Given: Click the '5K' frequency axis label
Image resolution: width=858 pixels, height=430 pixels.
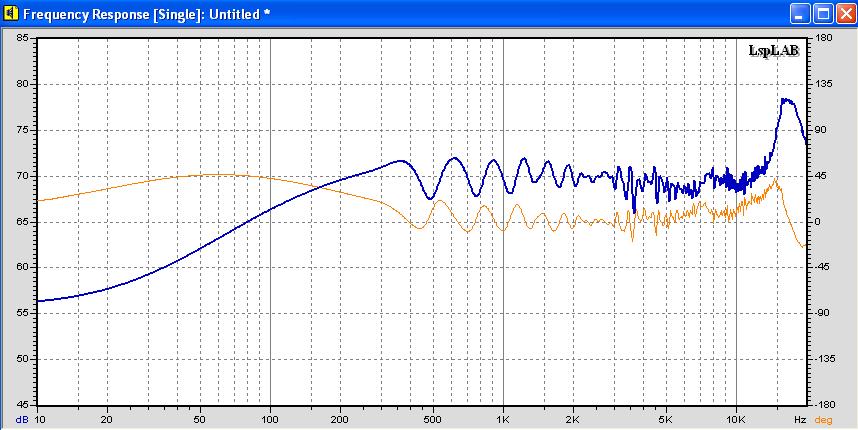Looking at the screenshot, I should click(666, 420).
